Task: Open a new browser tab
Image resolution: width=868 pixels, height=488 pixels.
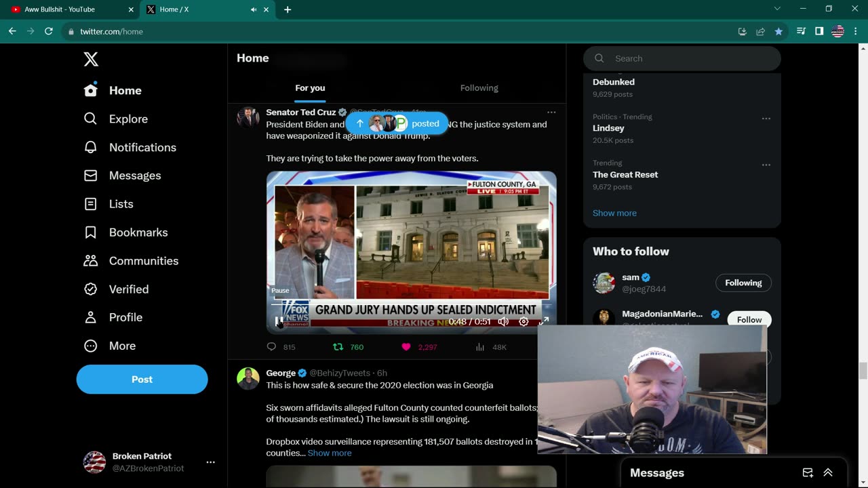Action: [288, 9]
